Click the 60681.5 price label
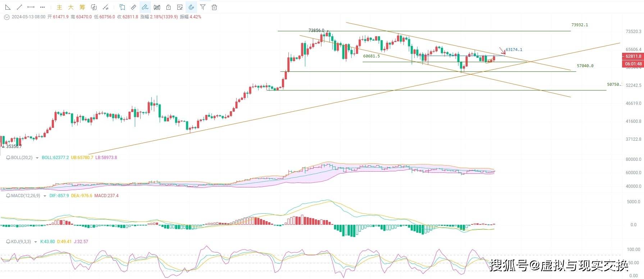The width and height of the screenshot is (644, 279). coord(371,56)
